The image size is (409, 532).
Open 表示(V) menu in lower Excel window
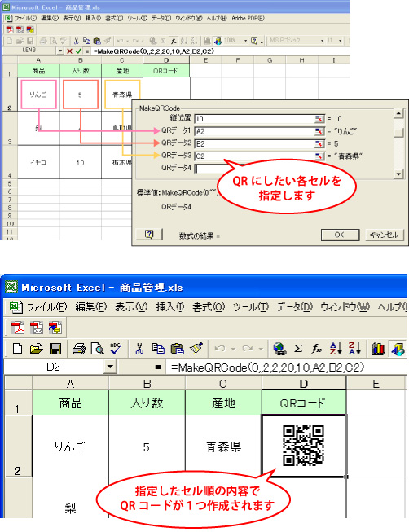point(131,307)
